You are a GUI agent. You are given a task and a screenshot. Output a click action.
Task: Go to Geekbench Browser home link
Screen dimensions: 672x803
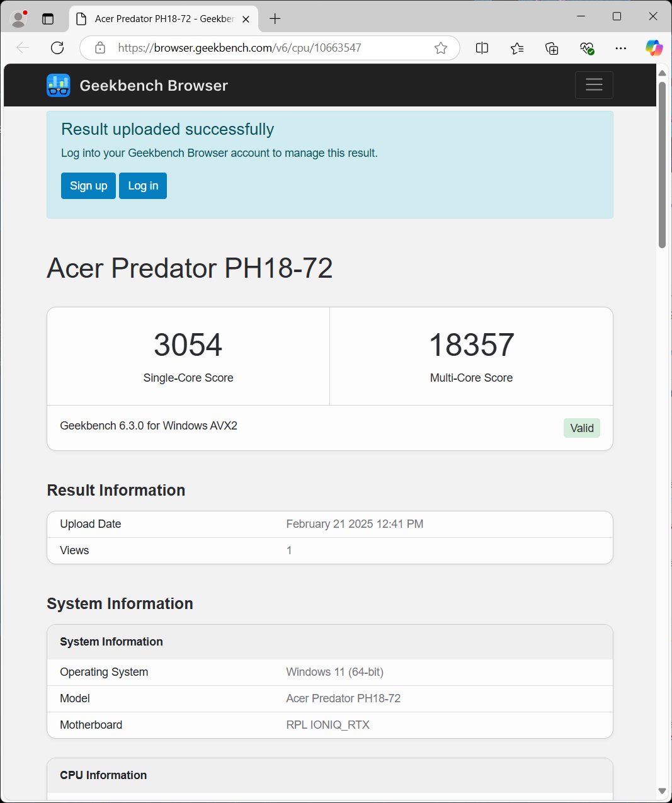(x=154, y=86)
